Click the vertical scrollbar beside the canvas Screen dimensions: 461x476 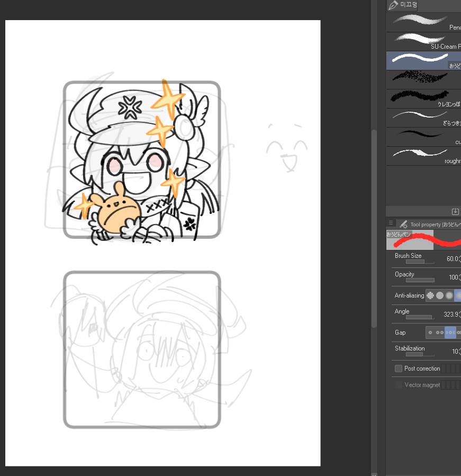coord(374,228)
